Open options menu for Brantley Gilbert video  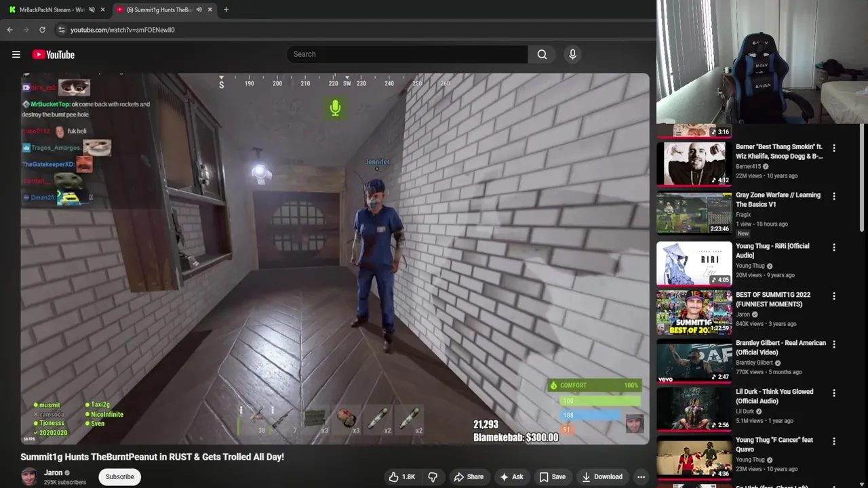point(834,344)
